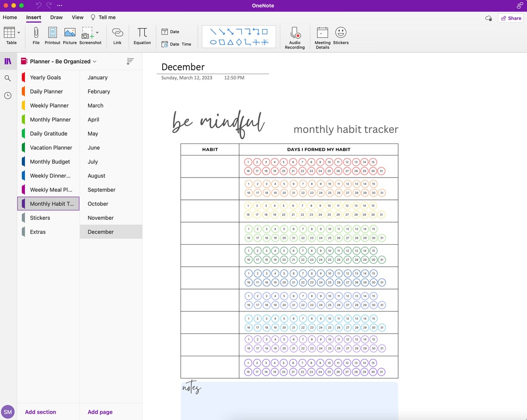Click the Share button
The width and height of the screenshot is (527, 420).
pyautogui.click(x=510, y=18)
